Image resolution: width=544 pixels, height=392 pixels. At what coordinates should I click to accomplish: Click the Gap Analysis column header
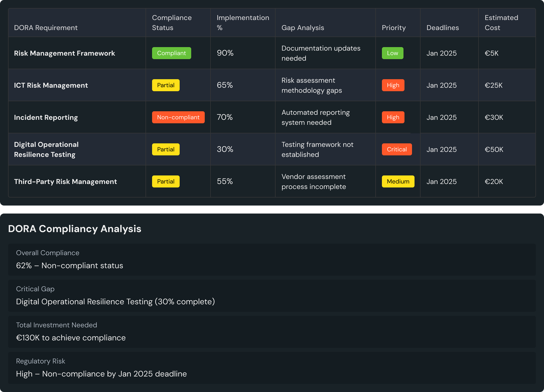tap(303, 28)
